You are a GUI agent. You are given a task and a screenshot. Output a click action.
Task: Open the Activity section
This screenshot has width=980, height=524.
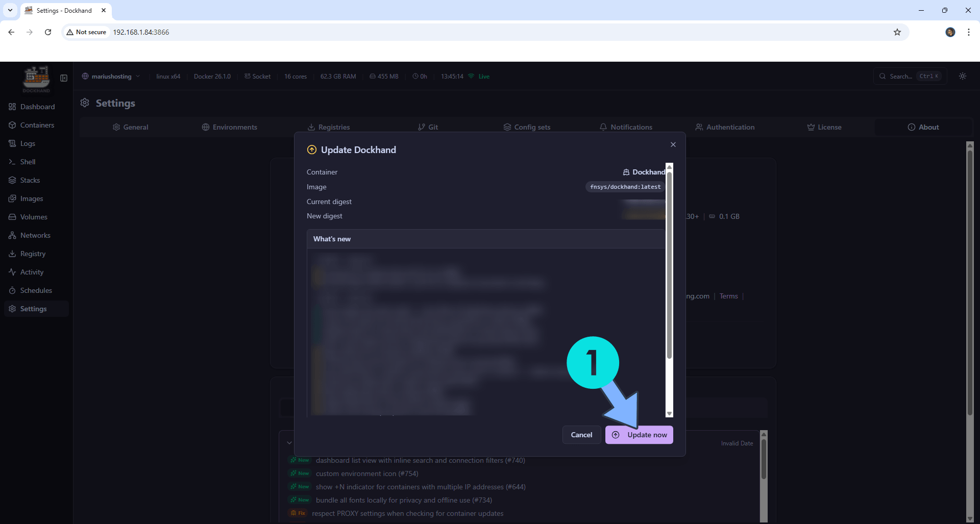pos(31,271)
